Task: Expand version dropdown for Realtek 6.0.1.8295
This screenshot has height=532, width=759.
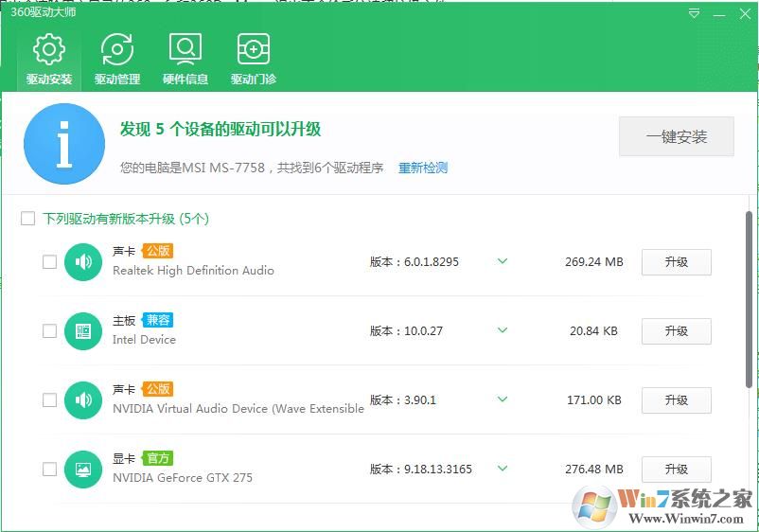Action: tap(503, 261)
